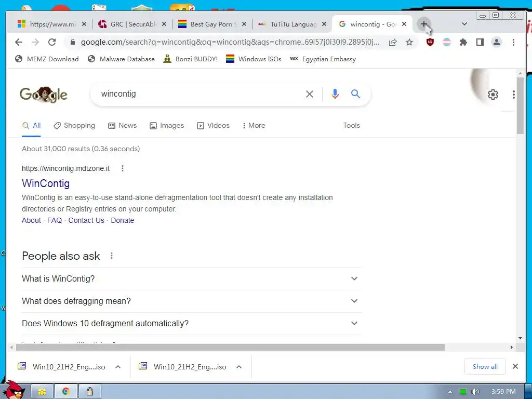Screen dimensions: 532x399
Task: Open the Extensions puzzle-piece menu
Action: (463, 42)
